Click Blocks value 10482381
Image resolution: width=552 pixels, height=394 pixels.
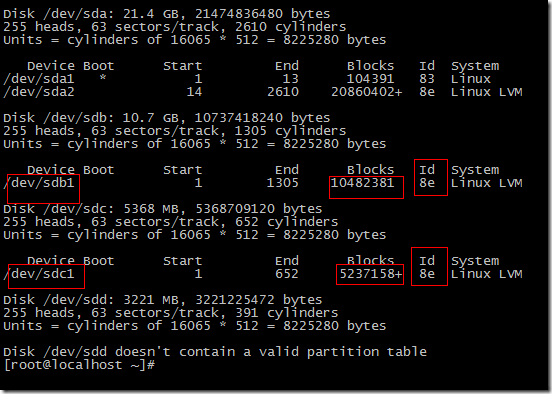(x=362, y=183)
